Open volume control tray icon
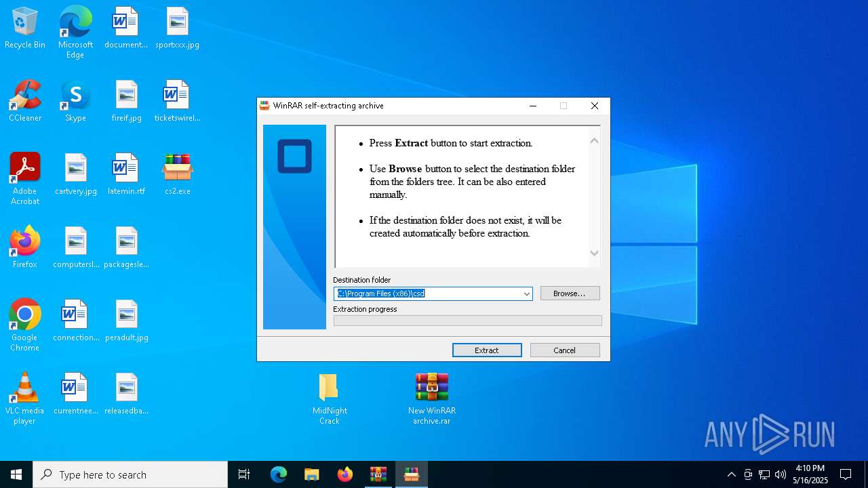Screen dimensions: 868x488 (x=781, y=474)
